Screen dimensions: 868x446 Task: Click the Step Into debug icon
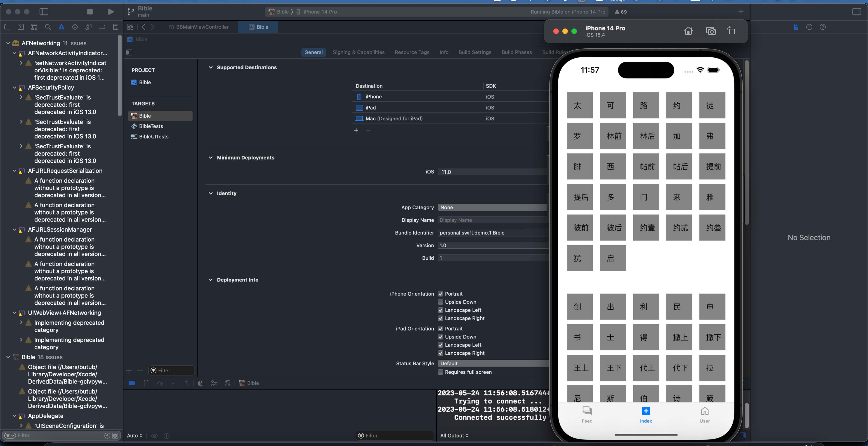point(173,383)
